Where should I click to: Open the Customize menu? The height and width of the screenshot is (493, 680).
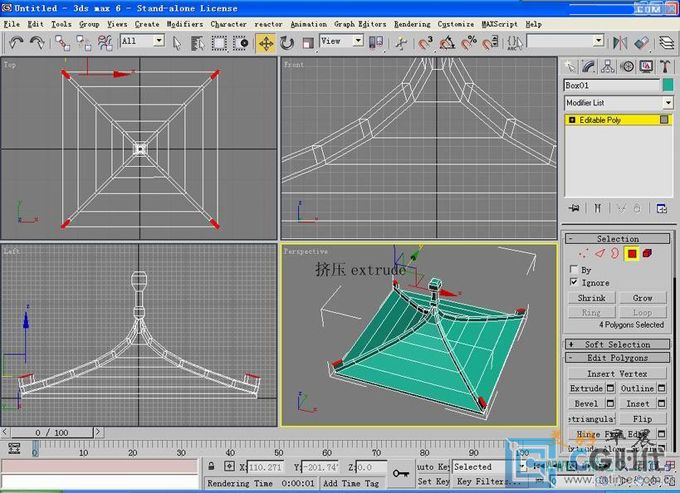[x=456, y=24]
